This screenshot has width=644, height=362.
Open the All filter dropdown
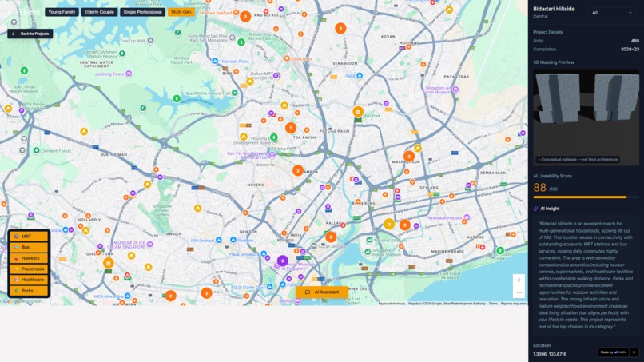coord(612,13)
